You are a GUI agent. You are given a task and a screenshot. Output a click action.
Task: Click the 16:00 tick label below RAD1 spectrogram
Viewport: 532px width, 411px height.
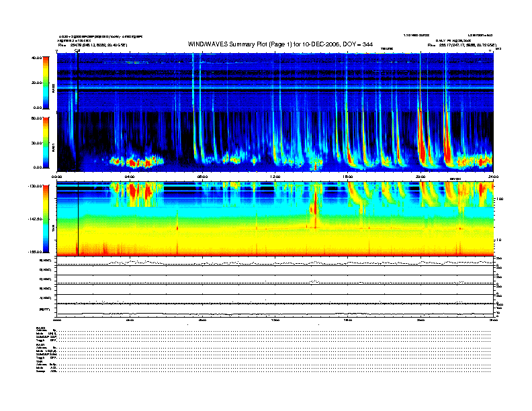coord(348,177)
